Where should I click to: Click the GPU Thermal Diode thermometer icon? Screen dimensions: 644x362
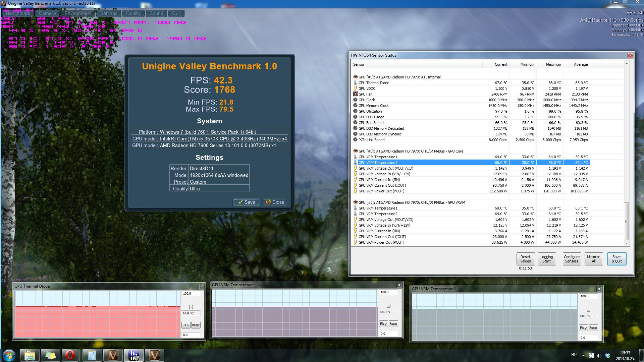(x=355, y=83)
